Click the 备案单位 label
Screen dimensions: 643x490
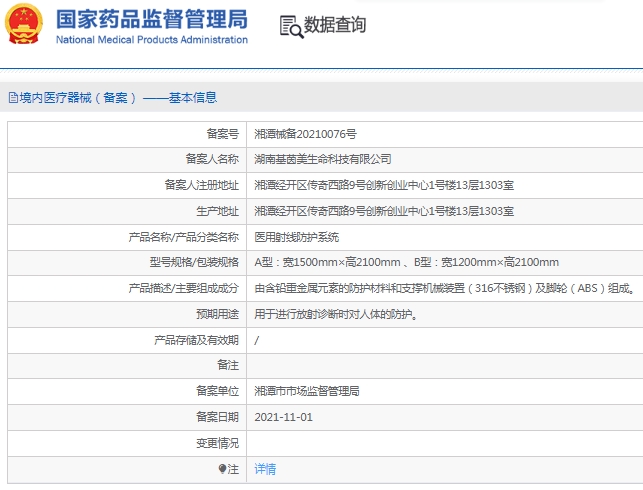pos(217,391)
